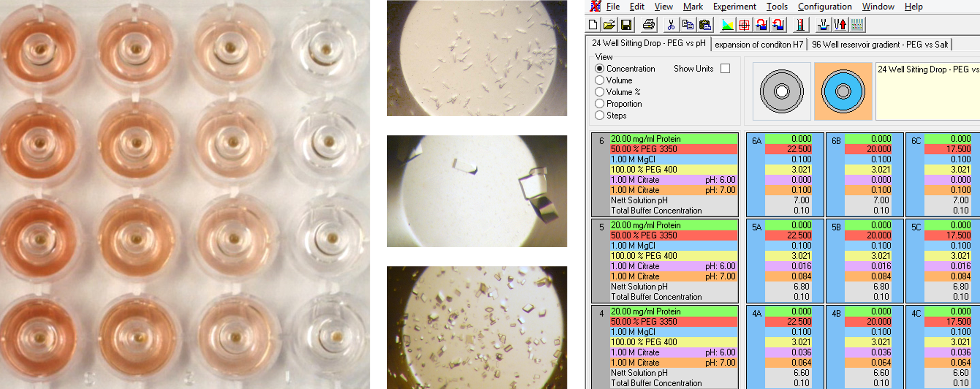980x389 pixels.
Task: Select row 6 '100.00 % PEG 400' stock
Action: pyautogui.click(x=674, y=169)
